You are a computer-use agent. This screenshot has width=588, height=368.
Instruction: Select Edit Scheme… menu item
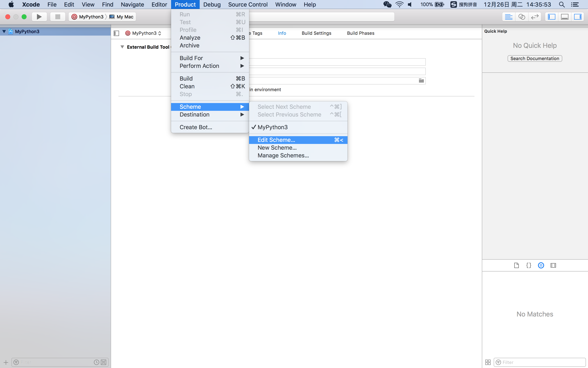[298, 140]
